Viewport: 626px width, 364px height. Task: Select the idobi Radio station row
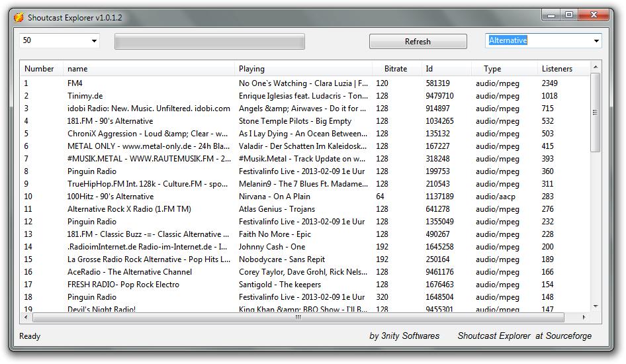(x=305, y=109)
